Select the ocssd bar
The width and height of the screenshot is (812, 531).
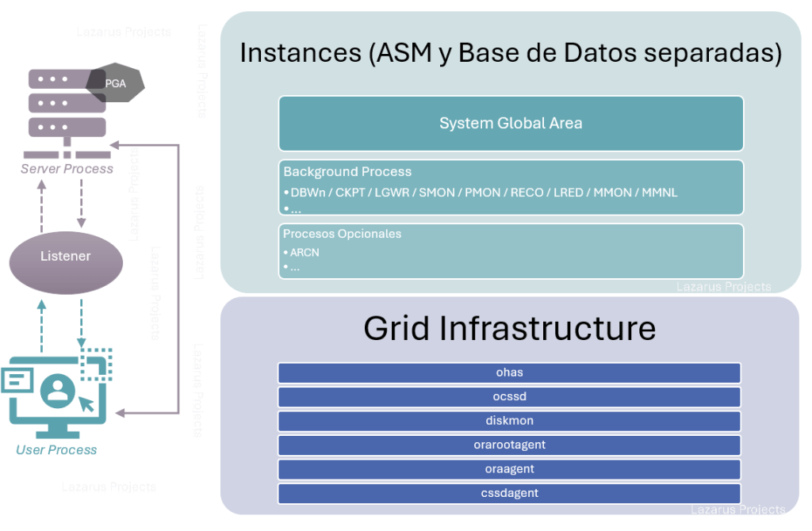pos(509,397)
